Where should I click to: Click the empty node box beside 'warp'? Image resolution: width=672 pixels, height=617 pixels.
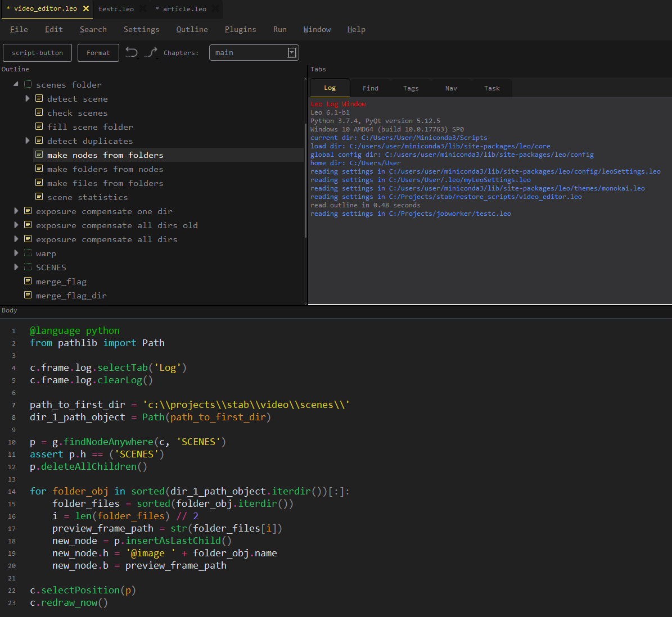click(28, 253)
